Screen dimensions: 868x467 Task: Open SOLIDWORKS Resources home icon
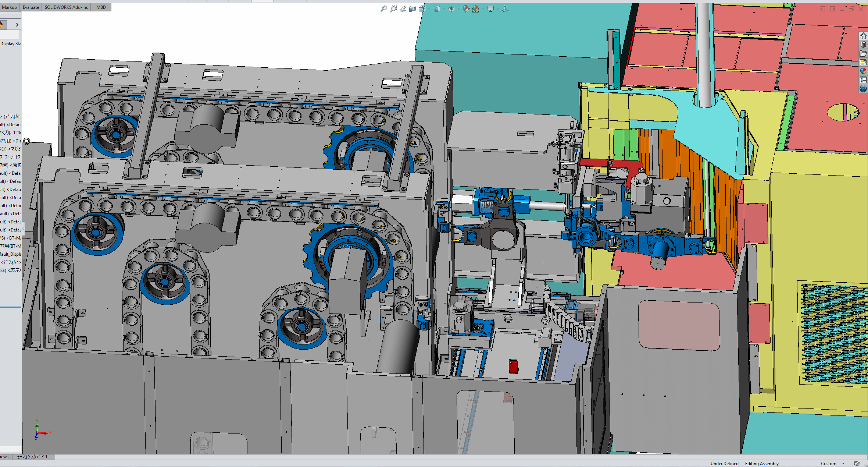863,36
